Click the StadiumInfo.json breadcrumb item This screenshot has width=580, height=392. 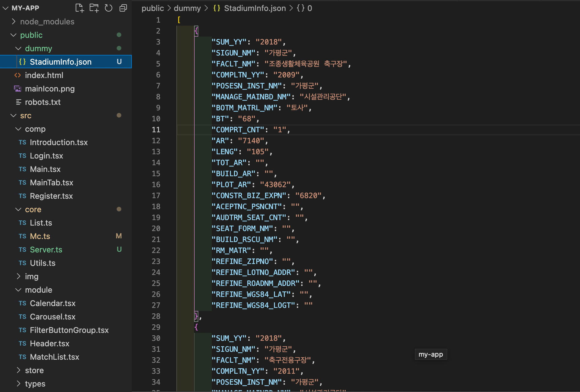point(255,8)
